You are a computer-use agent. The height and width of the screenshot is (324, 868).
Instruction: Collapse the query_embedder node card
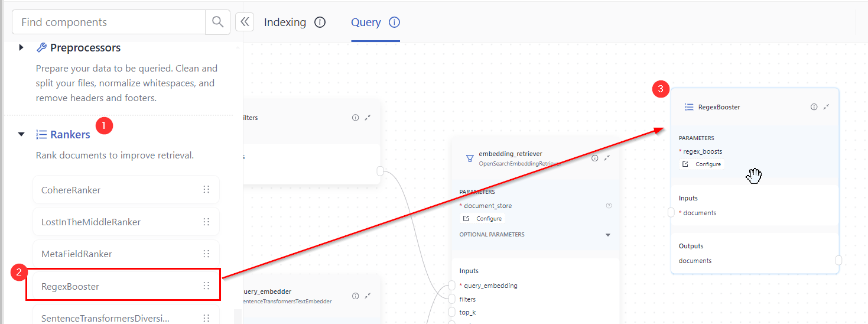(x=368, y=296)
